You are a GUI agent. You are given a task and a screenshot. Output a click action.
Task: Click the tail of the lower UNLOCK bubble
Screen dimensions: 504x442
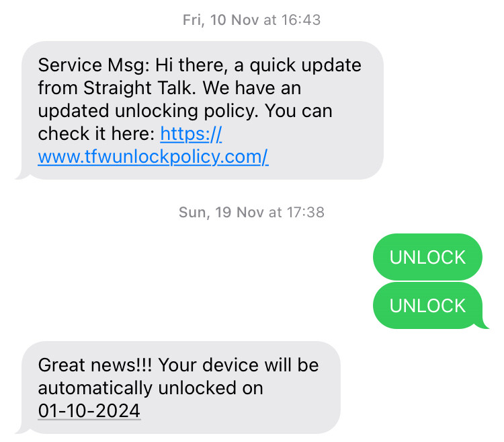482,324
